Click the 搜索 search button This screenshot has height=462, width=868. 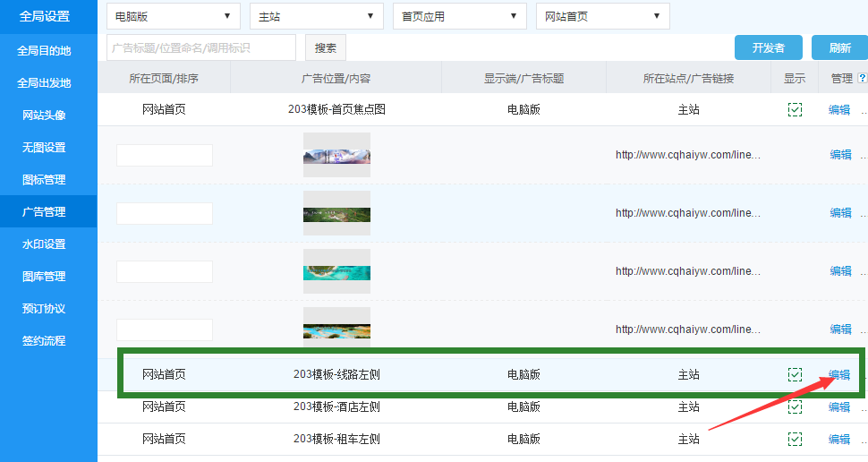coord(326,48)
